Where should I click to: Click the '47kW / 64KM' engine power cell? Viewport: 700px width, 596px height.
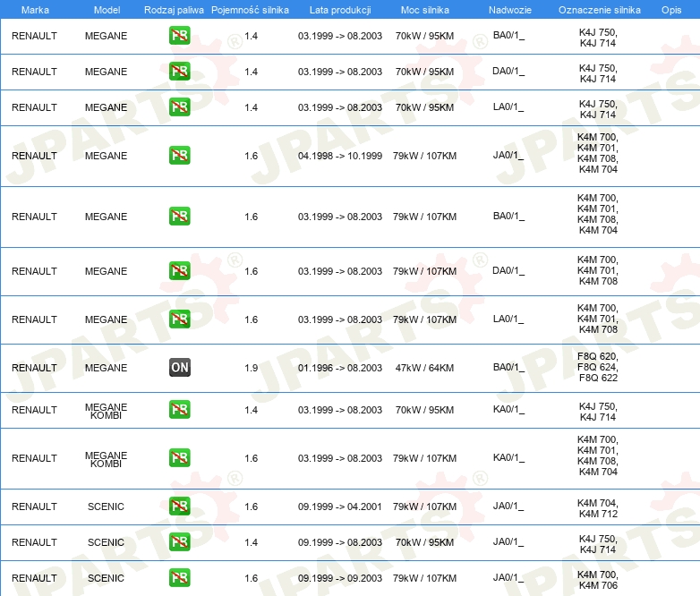(x=424, y=368)
